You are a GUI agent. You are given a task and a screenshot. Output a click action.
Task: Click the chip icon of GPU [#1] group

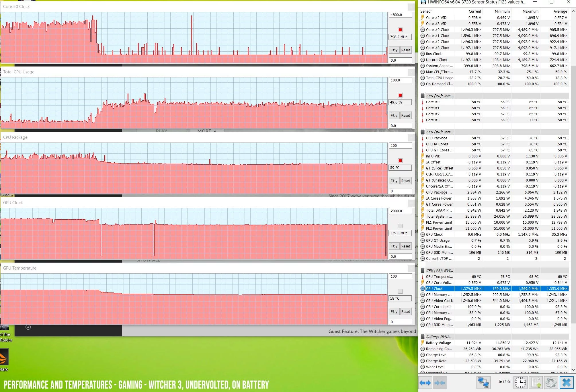coord(423,270)
